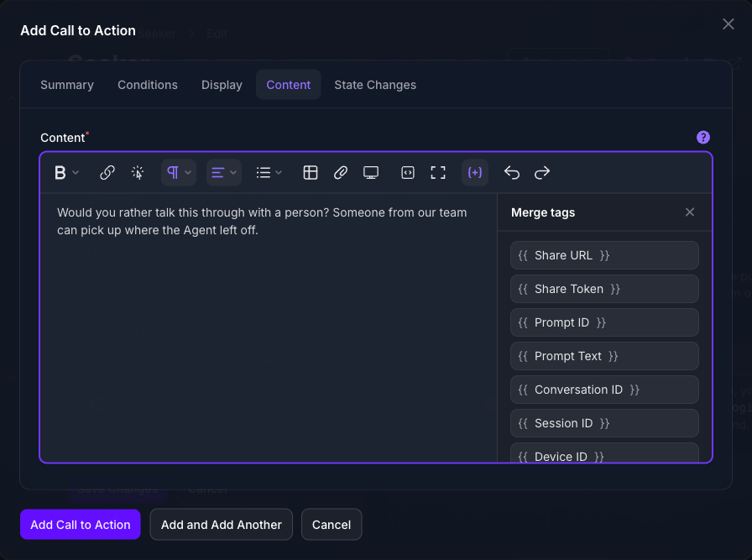Insert a table using the grid icon
Screen dimensions: 752x560
pyautogui.click(x=311, y=172)
